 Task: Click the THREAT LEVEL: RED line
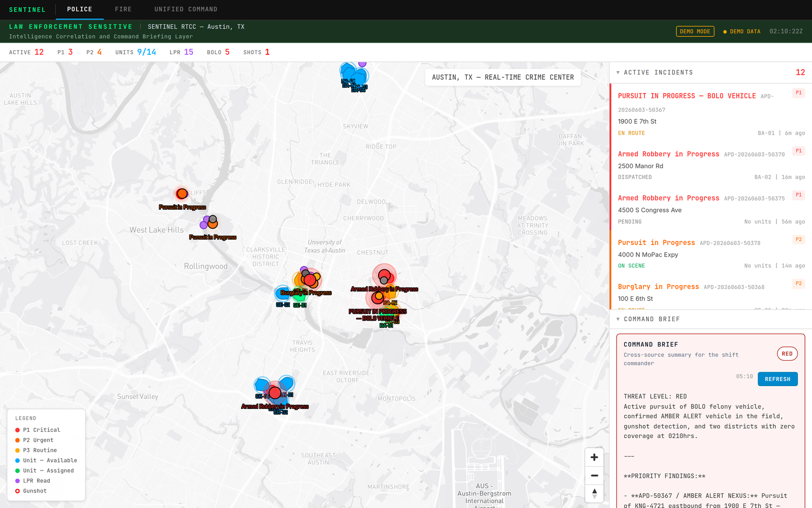(655, 396)
